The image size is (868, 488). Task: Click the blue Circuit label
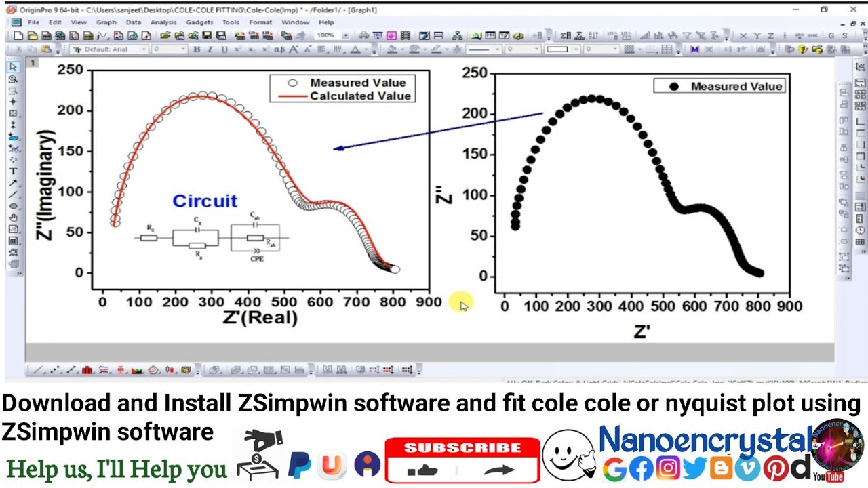[205, 201]
